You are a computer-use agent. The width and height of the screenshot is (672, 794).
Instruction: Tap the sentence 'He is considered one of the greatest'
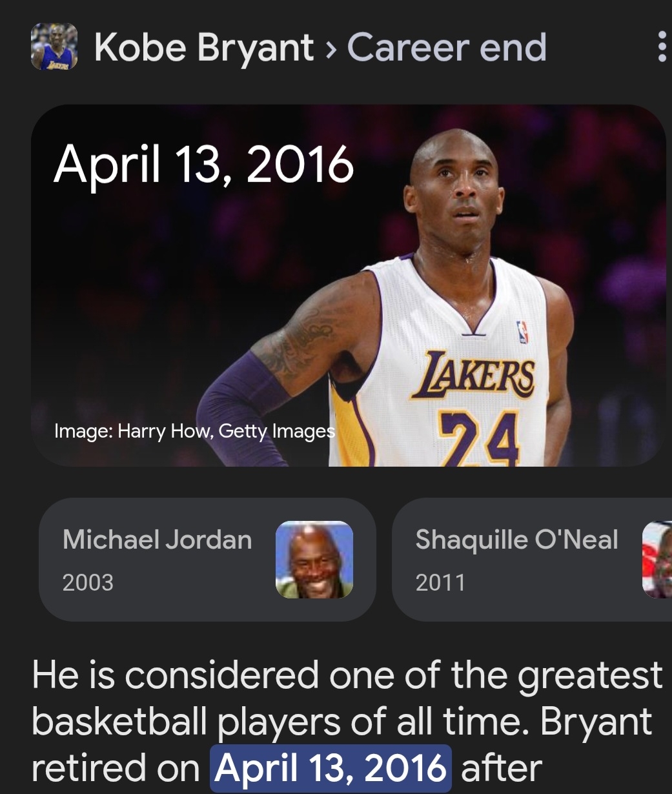[x=347, y=676]
